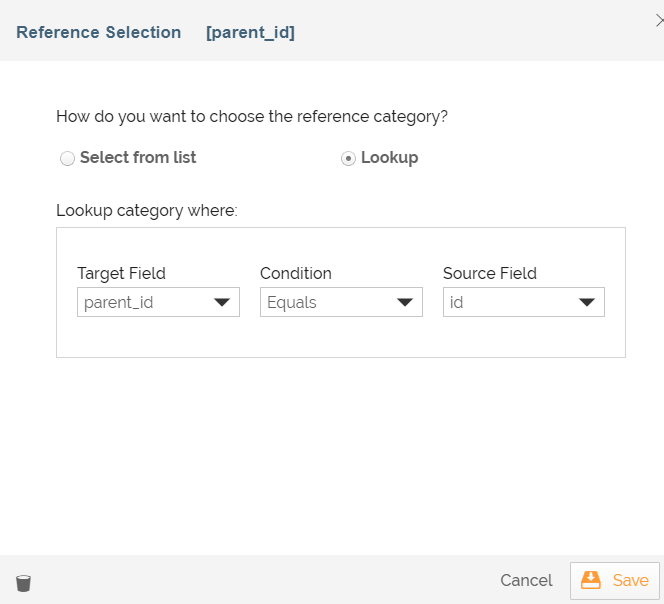Image resolution: width=664 pixels, height=604 pixels.
Task: Click the orange save disk icon
Action: [x=591, y=580]
